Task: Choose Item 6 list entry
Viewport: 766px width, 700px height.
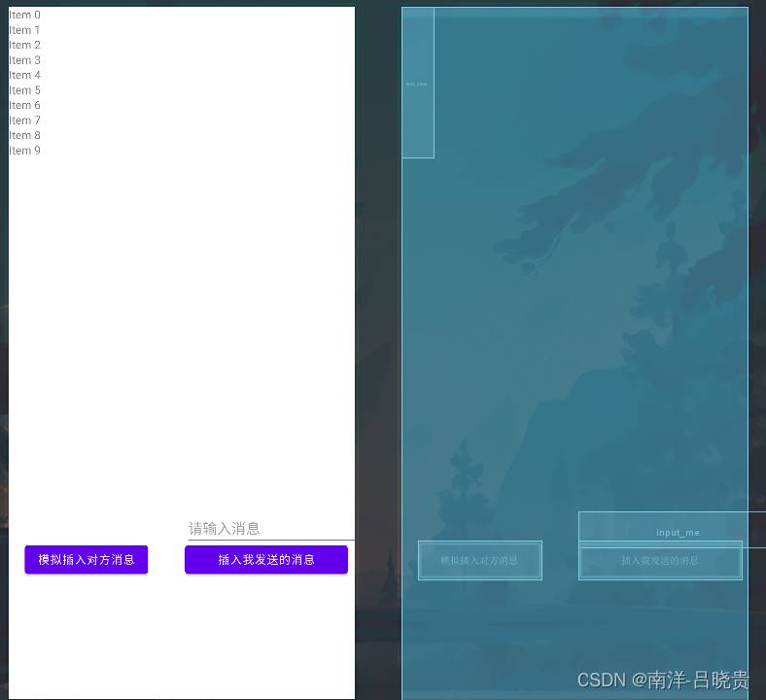Action: [x=25, y=106]
